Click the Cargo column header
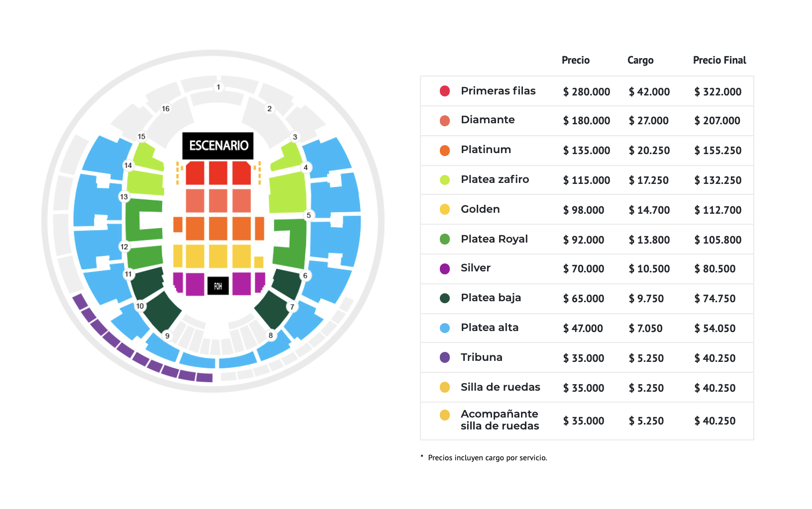Viewport: 812px width, 509px height. click(640, 61)
